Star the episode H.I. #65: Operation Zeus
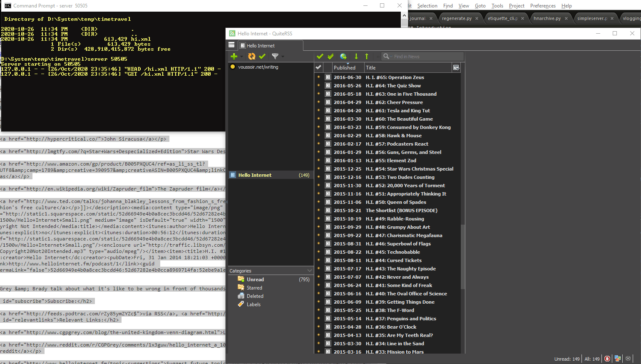The image size is (641, 364). tap(318, 77)
